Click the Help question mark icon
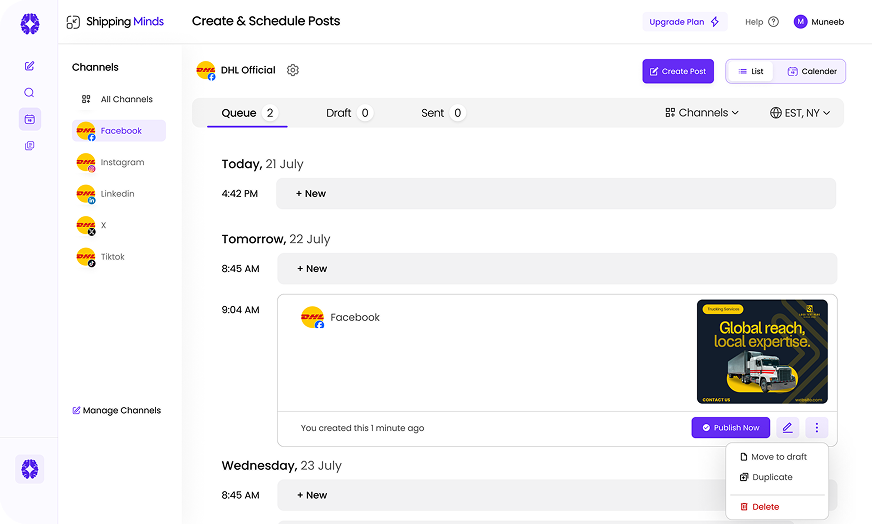Image resolution: width=872 pixels, height=524 pixels. pos(773,22)
